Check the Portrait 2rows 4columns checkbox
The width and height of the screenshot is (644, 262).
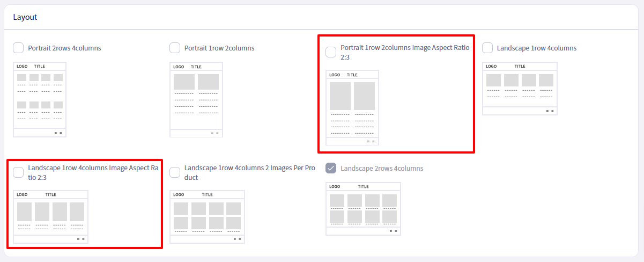click(18, 48)
